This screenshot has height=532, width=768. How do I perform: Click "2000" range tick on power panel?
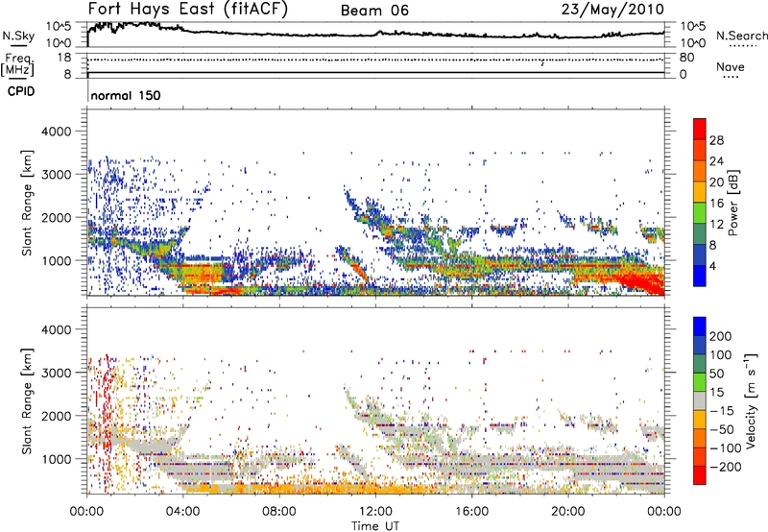[56, 217]
